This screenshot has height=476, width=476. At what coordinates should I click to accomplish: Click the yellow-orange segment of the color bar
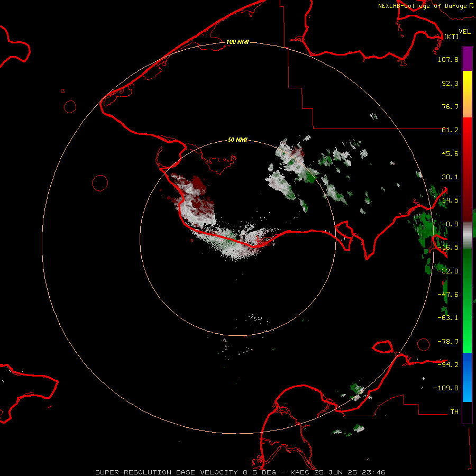coord(467,94)
